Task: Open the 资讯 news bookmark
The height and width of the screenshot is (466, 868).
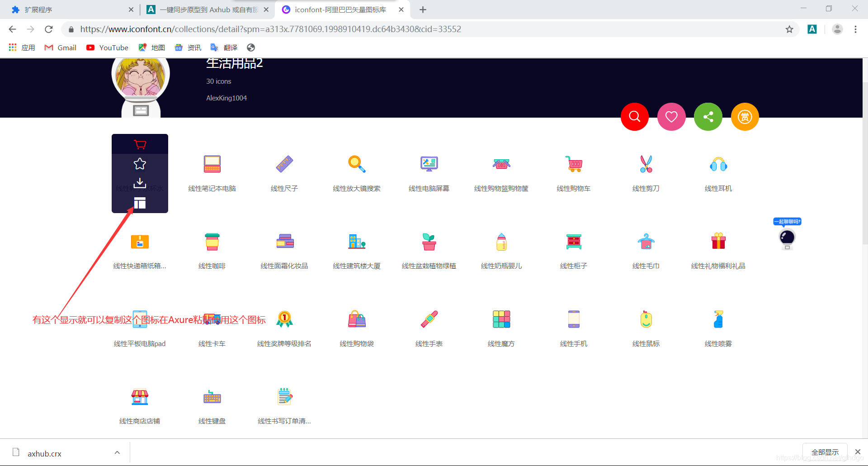Action: coord(188,48)
